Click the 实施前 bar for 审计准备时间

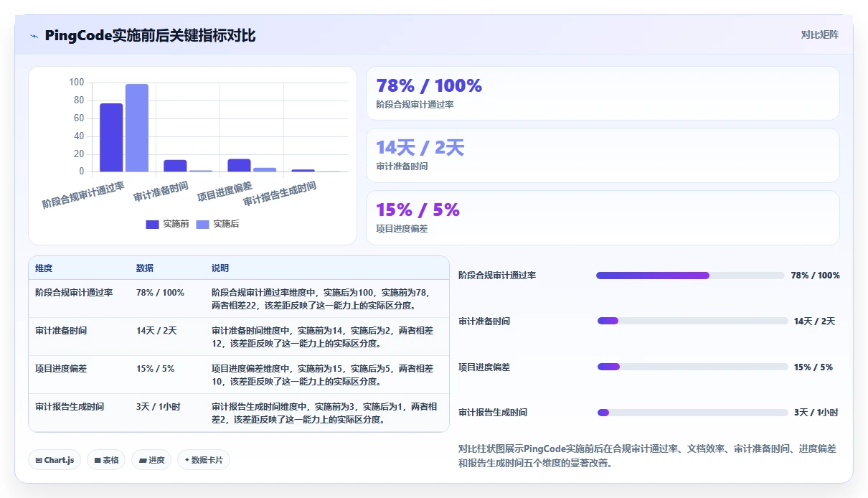pos(175,166)
